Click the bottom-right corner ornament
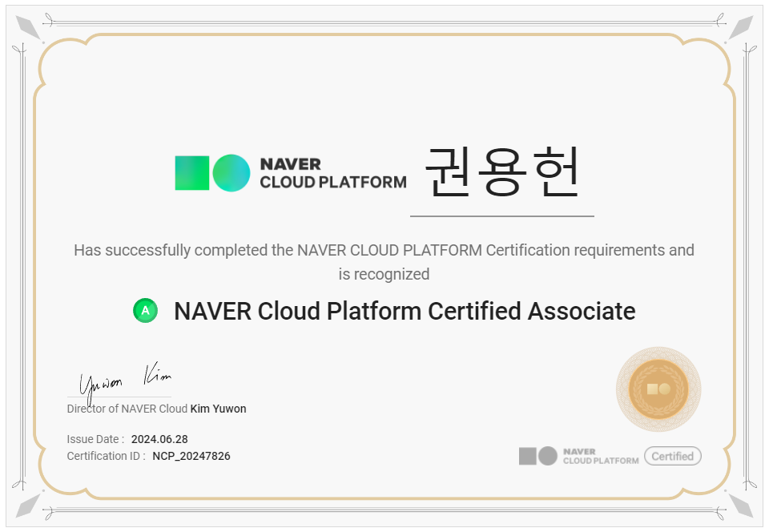This screenshot has height=532, width=769. point(740,506)
